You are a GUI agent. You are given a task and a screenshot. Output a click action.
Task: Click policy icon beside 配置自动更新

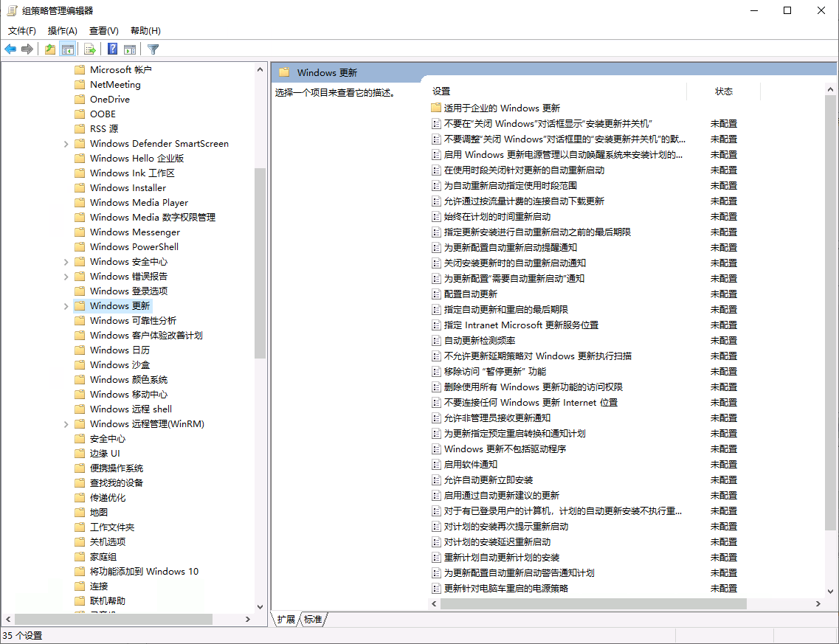tap(436, 294)
